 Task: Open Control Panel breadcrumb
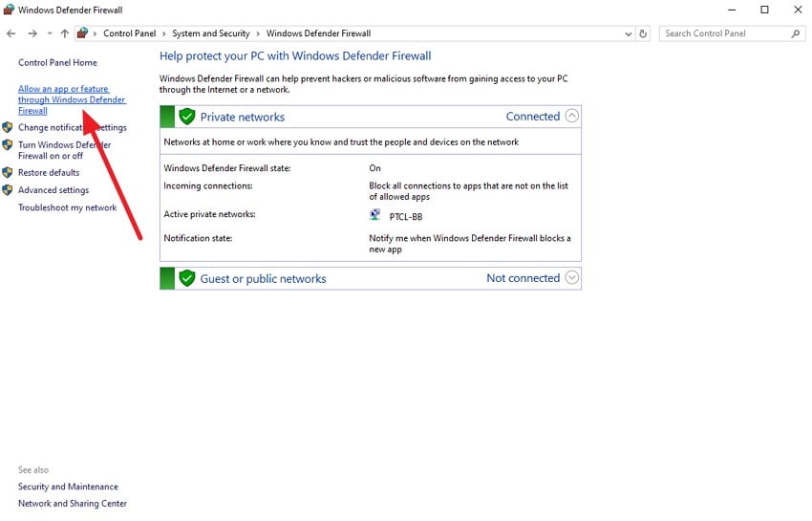(130, 33)
